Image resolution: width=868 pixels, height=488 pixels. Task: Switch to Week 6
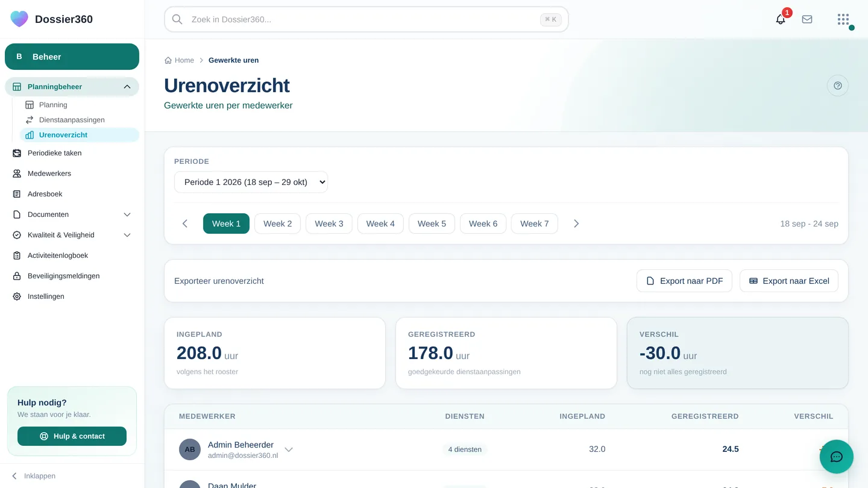(x=483, y=224)
